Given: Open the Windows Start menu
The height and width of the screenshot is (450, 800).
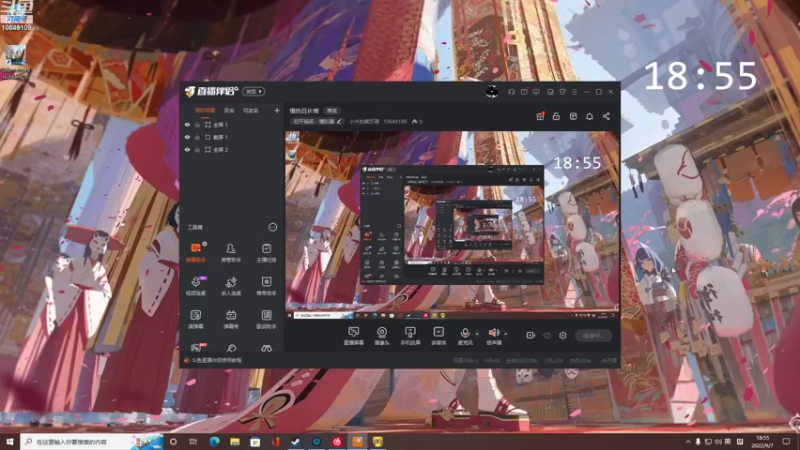Looking at the screenshot, I should (10, 441).
